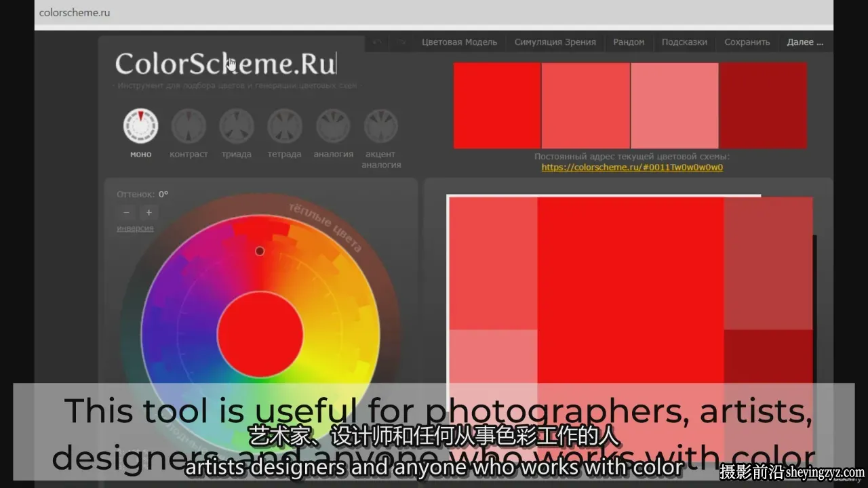Viewport: 868px width, 488px height.
Task: Click the tagline text under the ColorScheme.Ru logo
Action: point(237,86)
